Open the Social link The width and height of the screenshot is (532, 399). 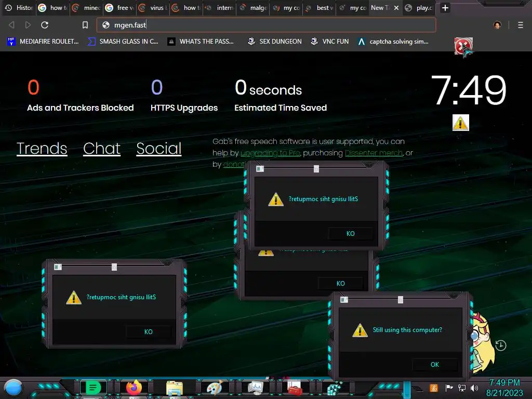point(159,149)
